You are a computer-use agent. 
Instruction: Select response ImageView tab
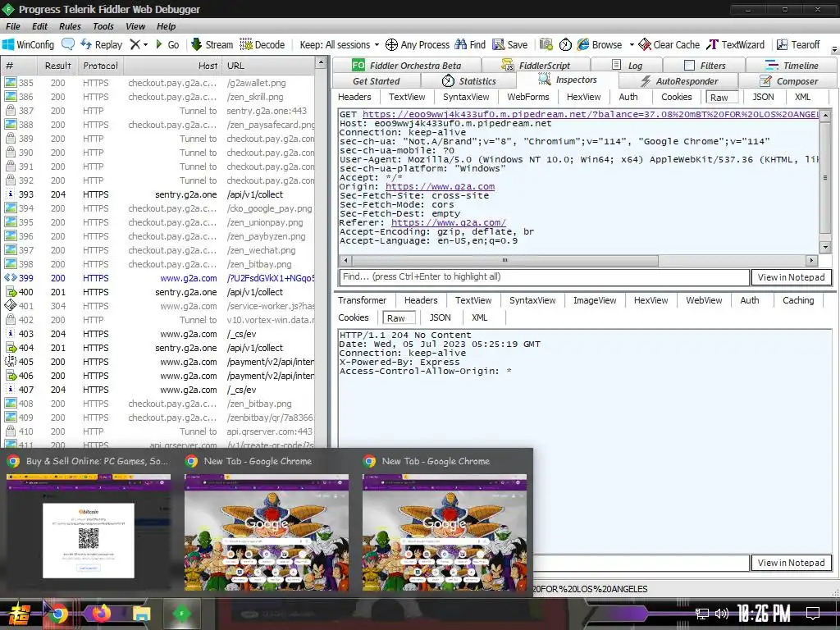click(595, 300)
